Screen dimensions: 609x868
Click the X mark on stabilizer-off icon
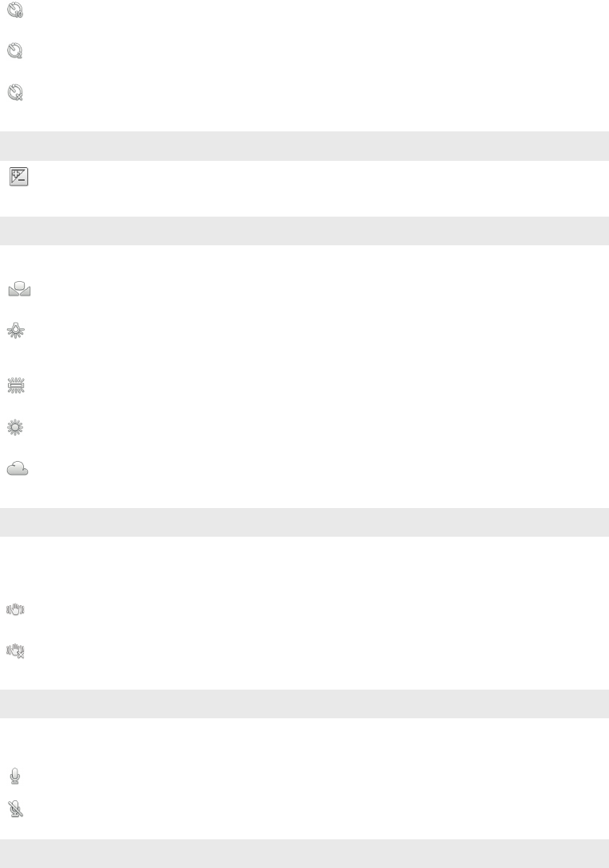point(22,655)
